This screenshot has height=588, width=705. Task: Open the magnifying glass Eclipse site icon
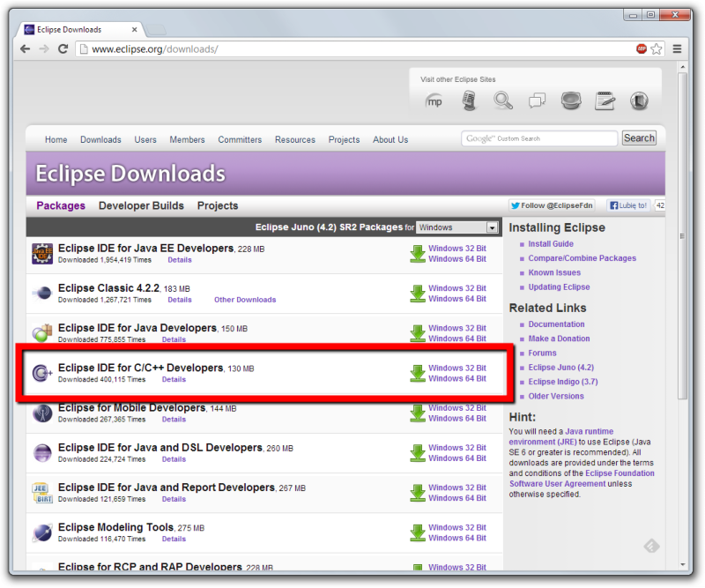(502, 100)
